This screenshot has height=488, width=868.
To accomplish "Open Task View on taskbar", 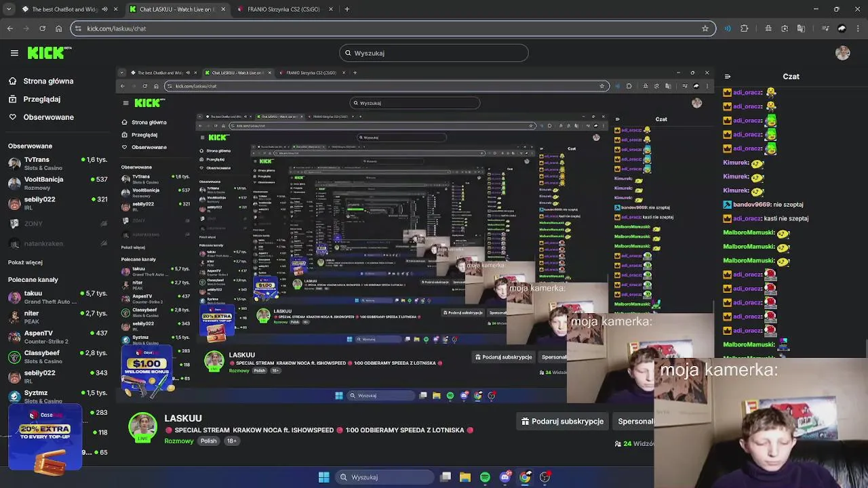I will [x=446, y=477].
